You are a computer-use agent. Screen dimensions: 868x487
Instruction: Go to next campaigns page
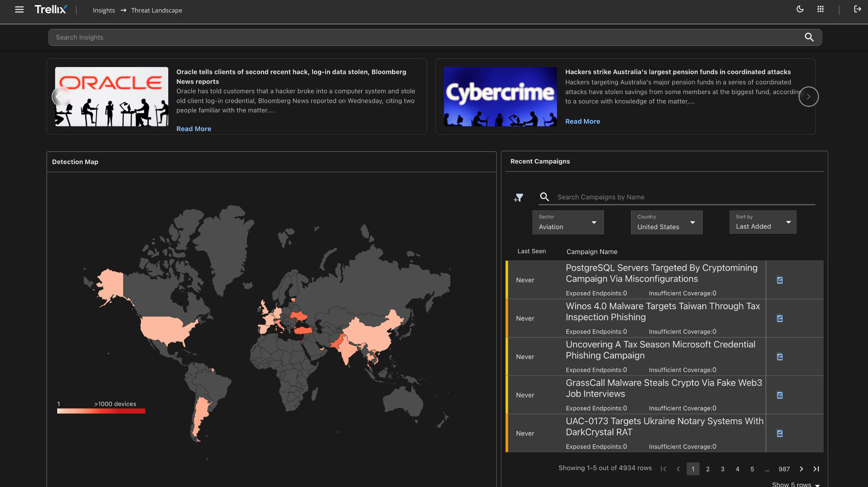pos(801,469)
